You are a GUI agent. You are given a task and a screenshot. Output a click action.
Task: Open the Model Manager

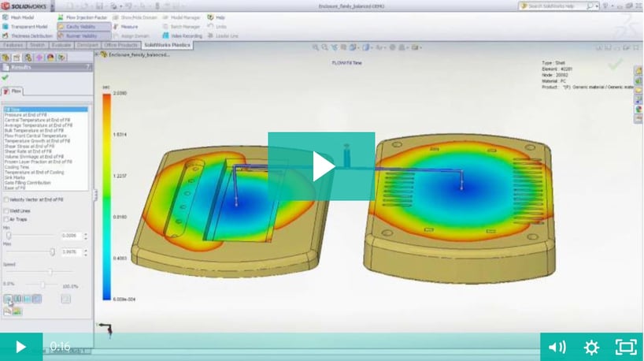pos(181,17)
